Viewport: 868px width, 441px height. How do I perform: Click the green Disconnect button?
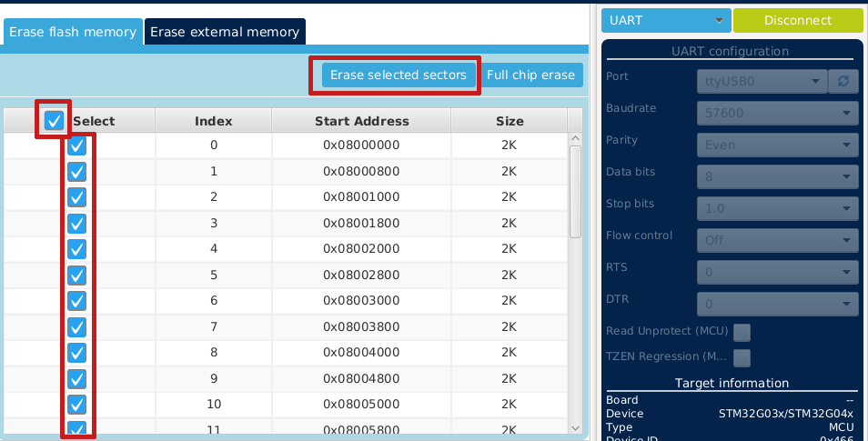(797, 20)
